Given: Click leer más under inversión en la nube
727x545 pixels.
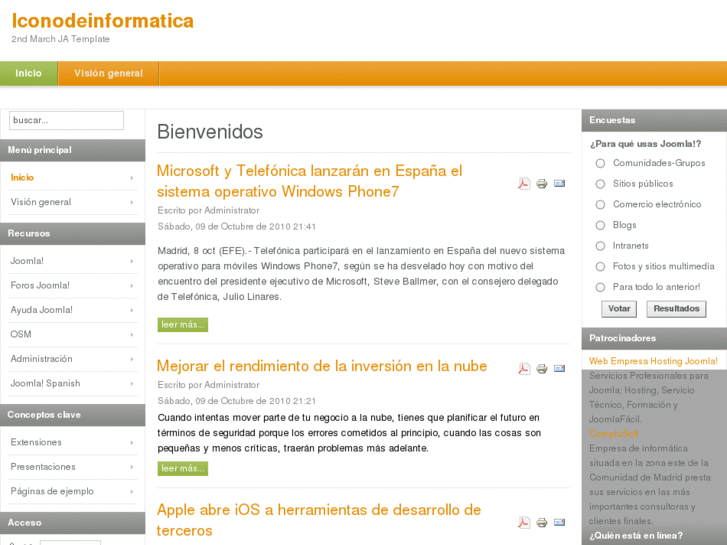Looking at the screenshot, I should pos(183,468).
